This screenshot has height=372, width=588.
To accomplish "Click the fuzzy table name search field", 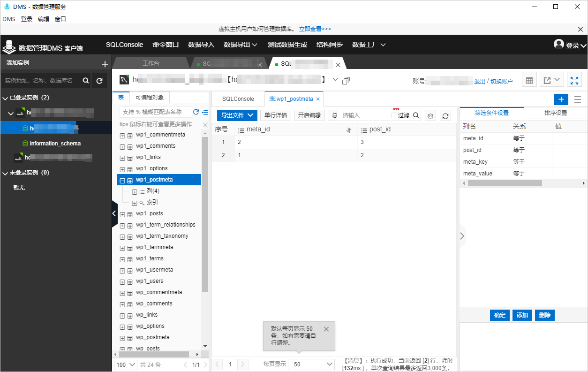I will [x=155, y=112].
